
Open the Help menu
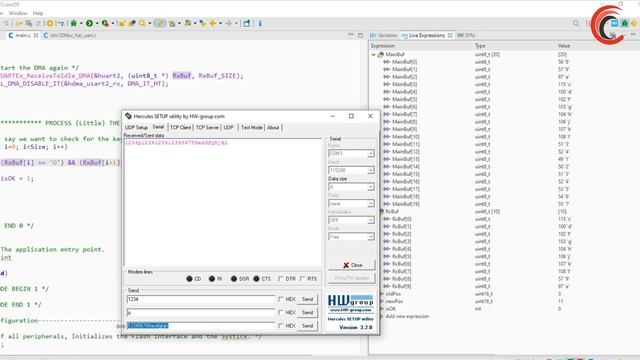tap(38, 13)
